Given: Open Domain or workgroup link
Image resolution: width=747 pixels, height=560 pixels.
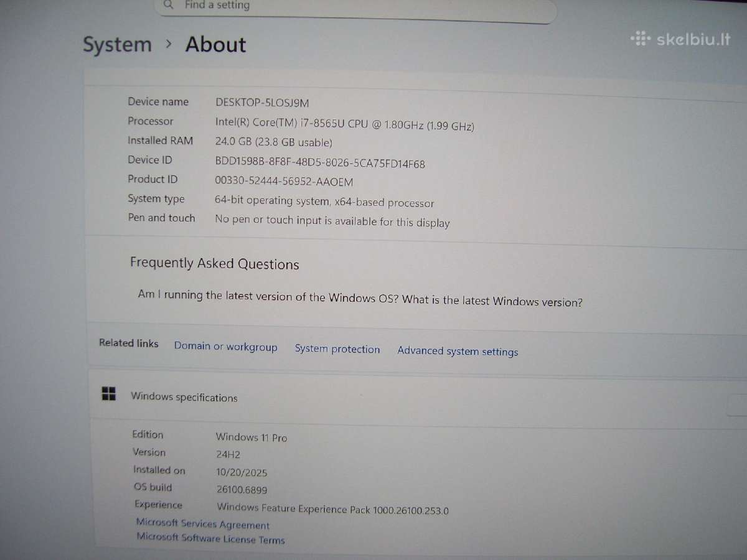Looking at the screenshot, I should tap(226, 347).
